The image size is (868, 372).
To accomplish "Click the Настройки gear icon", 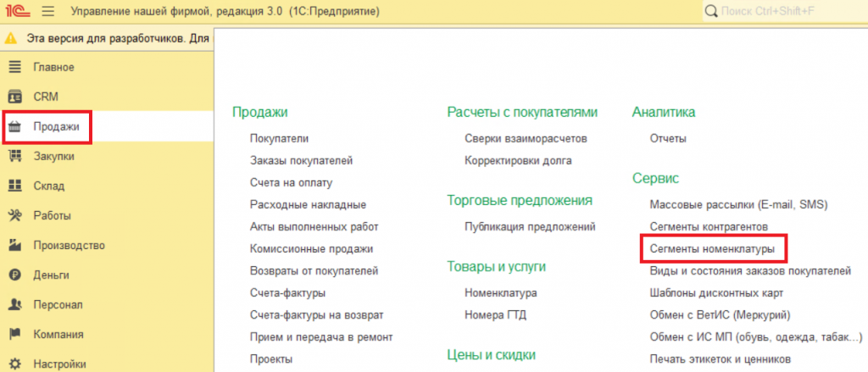I will pos(14,364).
